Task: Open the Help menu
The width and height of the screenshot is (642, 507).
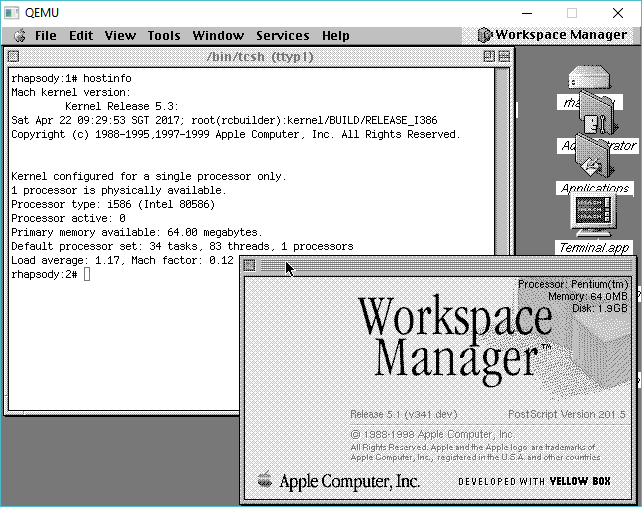Action: pyautogui.click(x=336, y=35)
